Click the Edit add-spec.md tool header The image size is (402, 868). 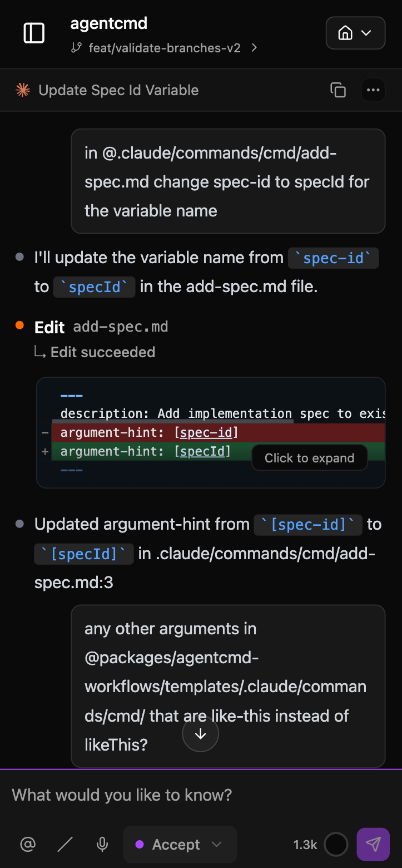(x=101, y=327)
